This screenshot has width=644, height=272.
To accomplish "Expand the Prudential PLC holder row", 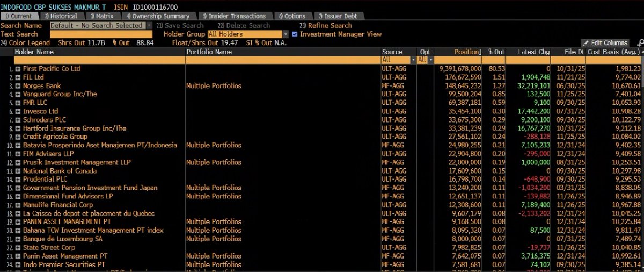I will (x=18, y=179).
